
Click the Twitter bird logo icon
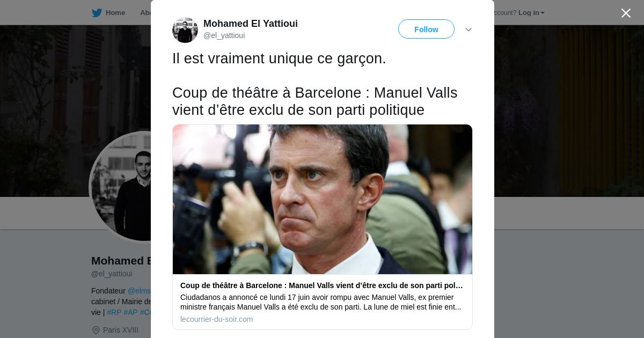coord(97,13)
